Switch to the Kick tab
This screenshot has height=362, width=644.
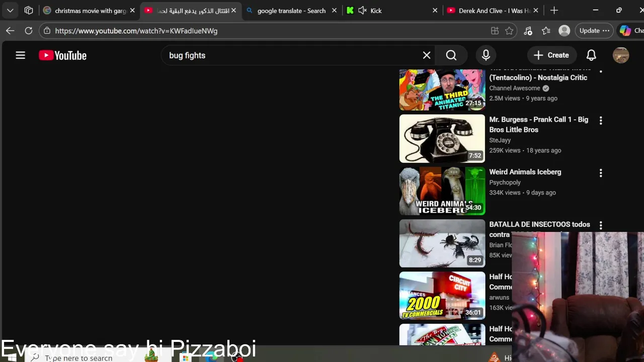392,11
